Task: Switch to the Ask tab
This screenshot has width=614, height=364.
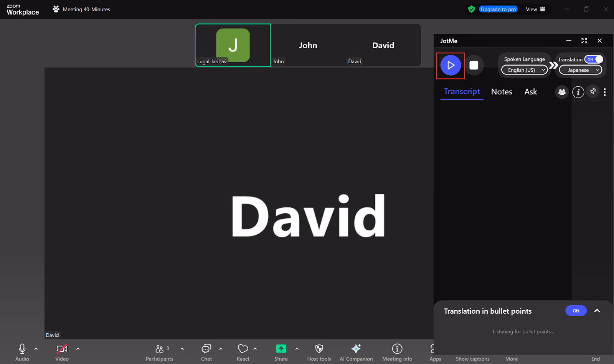Action: pos(531,92)
